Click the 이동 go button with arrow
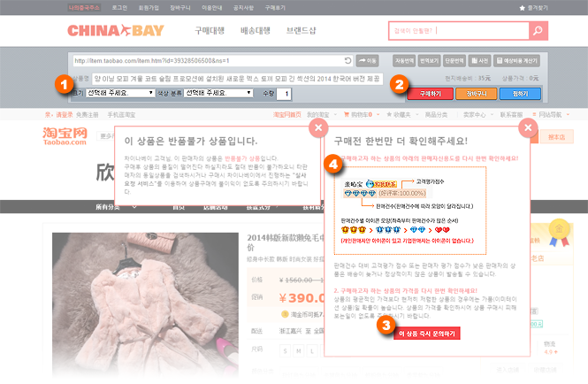The height and width of the screenshot is (384, 588). coord(367,61)
